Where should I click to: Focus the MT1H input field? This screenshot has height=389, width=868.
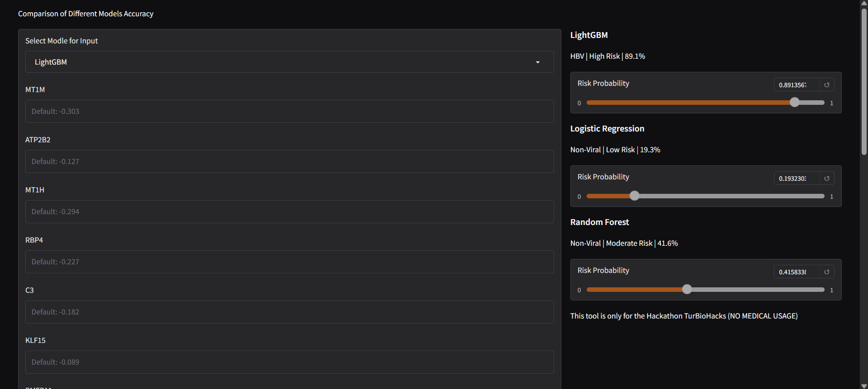click(x=289, y=211)
